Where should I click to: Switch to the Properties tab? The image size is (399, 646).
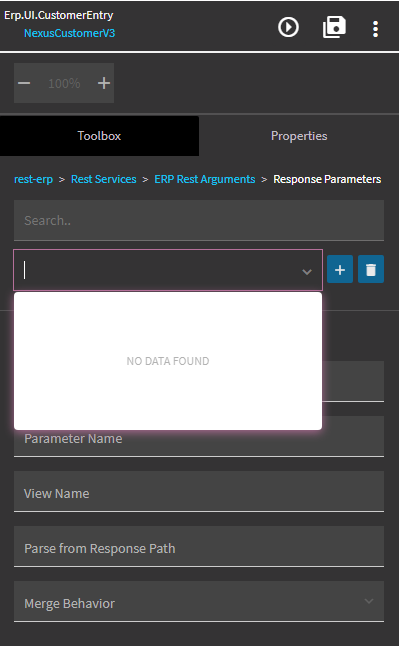[299, 136]
